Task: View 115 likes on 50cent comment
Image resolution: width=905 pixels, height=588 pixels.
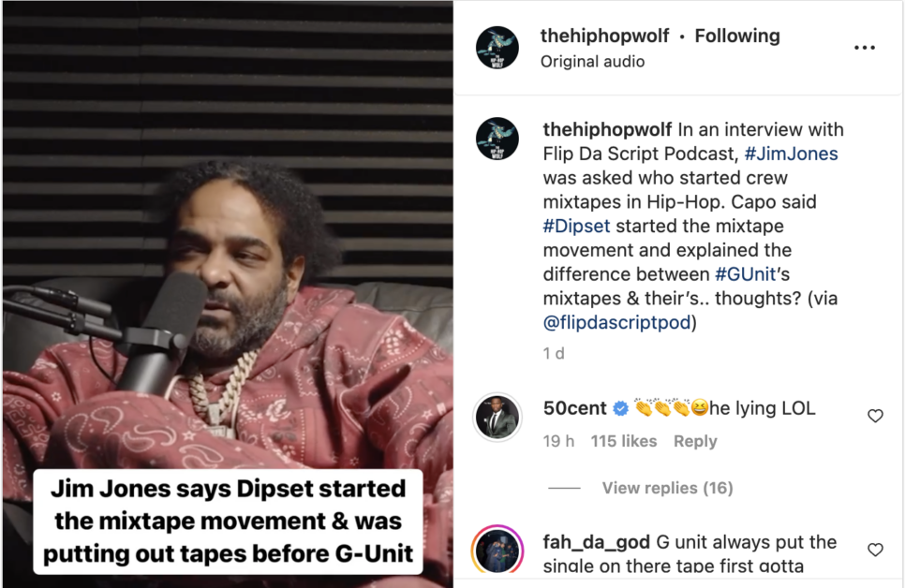Action: [x=623, y=441]
